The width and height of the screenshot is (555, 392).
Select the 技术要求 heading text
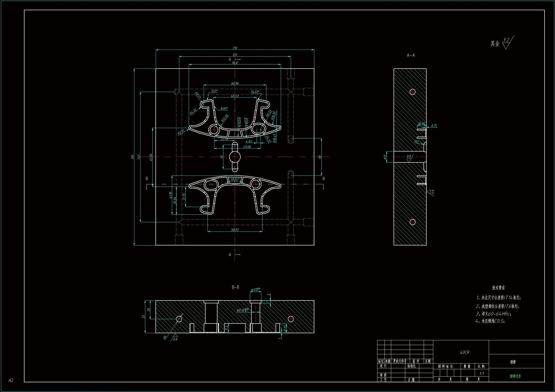click(499, 288)
